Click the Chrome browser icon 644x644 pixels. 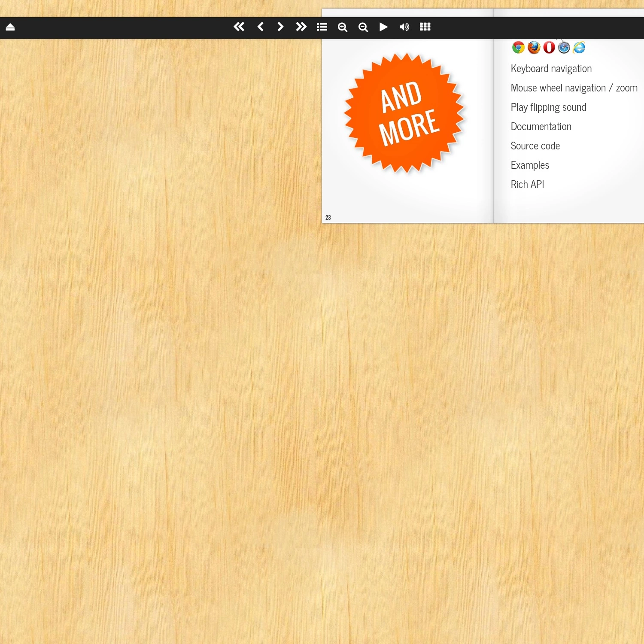coord(519,48)
